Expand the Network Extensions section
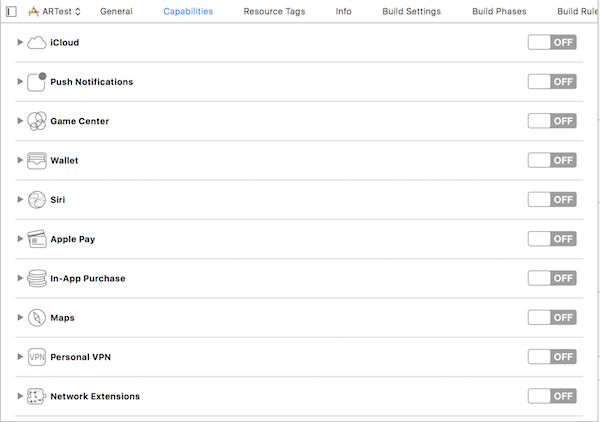600x422 pixels. point(20,396)
